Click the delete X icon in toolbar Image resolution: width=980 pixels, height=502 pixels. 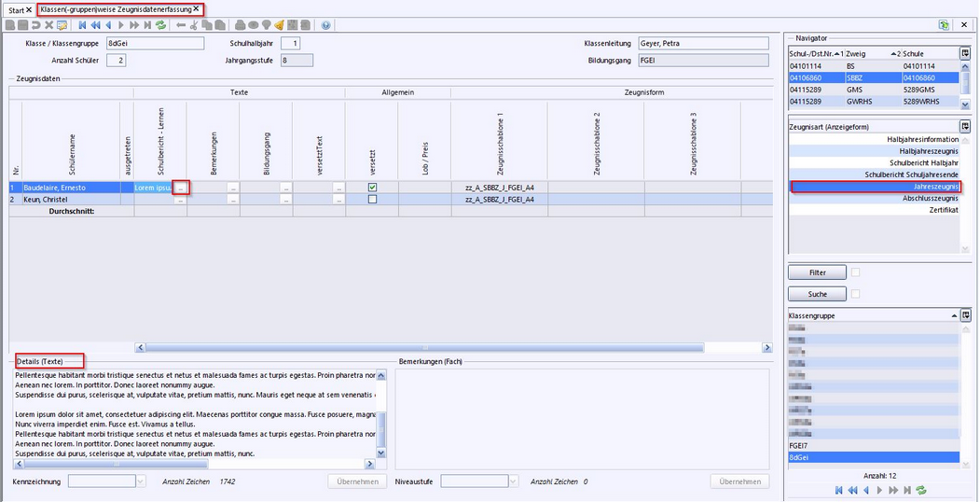tap(48, 25)
